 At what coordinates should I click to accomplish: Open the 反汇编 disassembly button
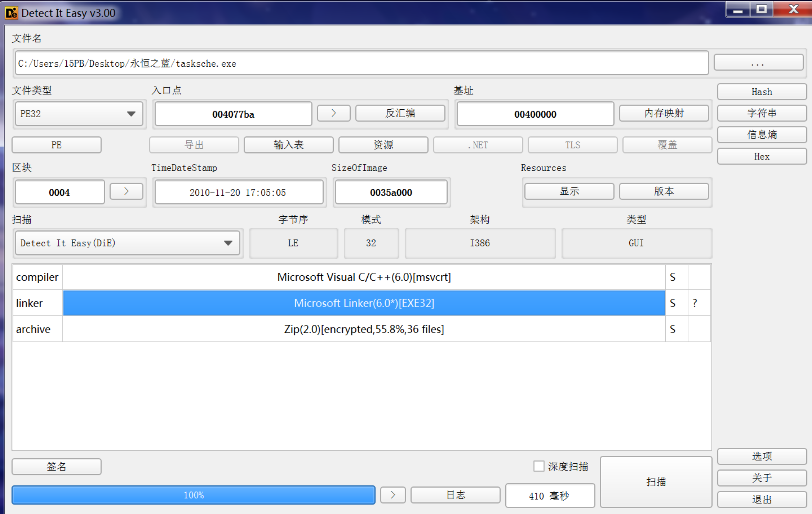(x=400, y=113)
